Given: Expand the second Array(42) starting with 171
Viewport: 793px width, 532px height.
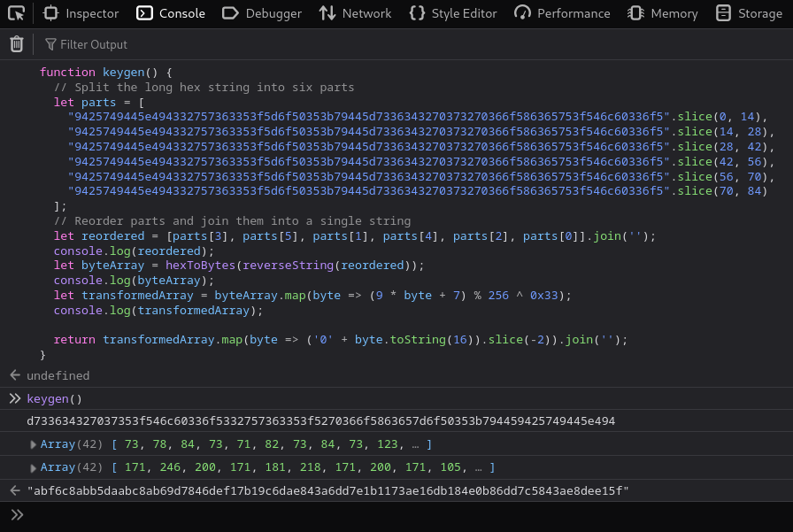Looking at the screenshot, I should coord(34,467).
